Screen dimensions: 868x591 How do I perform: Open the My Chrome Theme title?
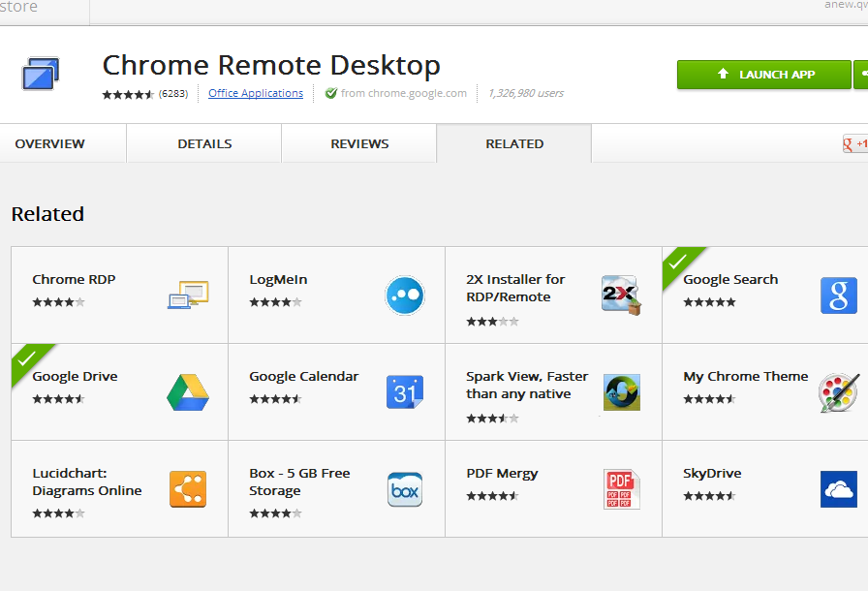(746, 376)
